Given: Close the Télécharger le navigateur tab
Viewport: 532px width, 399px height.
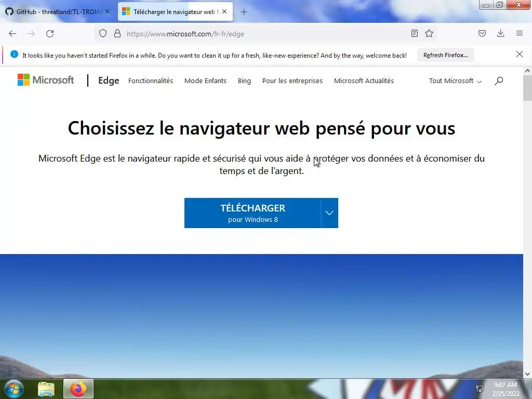Looking at the screenshot, I should pos(224,11).
